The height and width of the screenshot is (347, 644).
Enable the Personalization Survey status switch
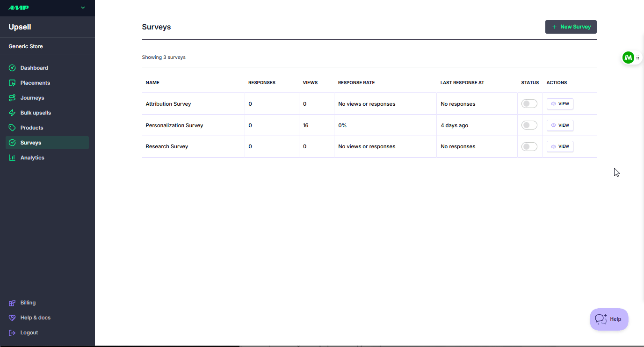point(529,125)
